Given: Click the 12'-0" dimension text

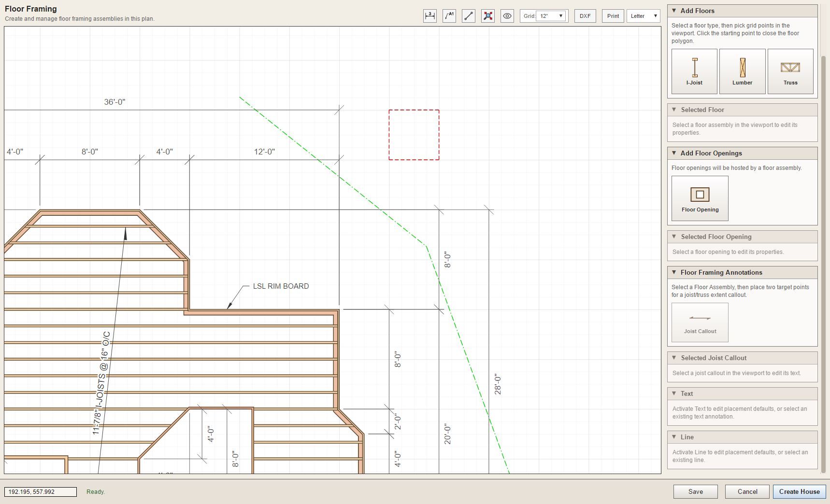Looking at the screenshot, I should [x=264, y=152].
